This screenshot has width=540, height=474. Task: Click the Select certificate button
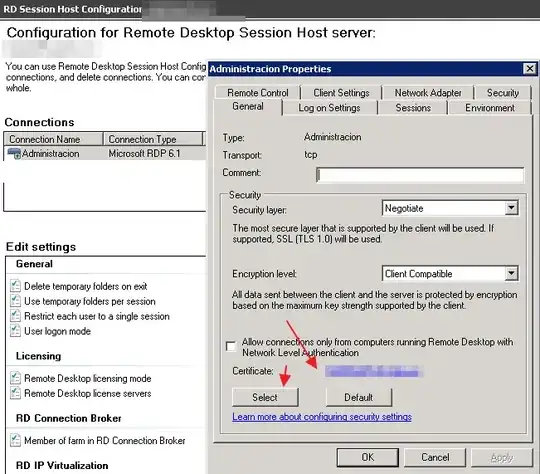pyautogui.click(x=265, y=397)
